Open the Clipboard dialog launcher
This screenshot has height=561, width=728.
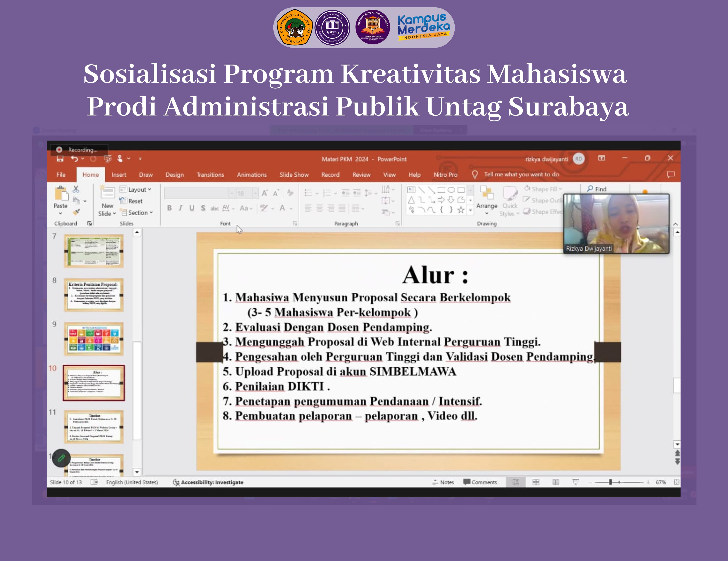89,223
